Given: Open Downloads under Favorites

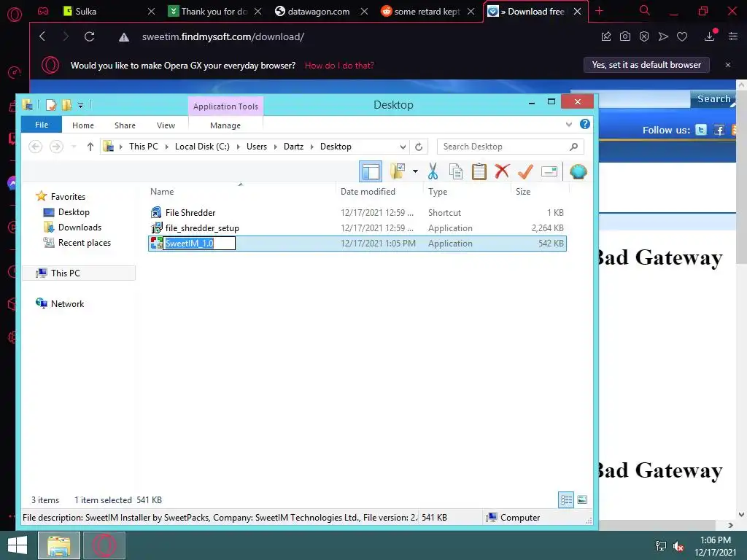Looking at the screenshot, I should click(79, 227).
